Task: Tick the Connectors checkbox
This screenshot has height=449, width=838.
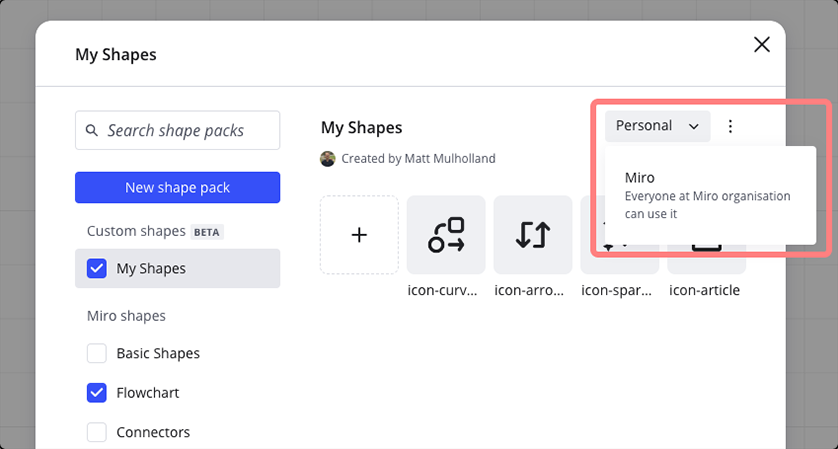Action: 97,432
